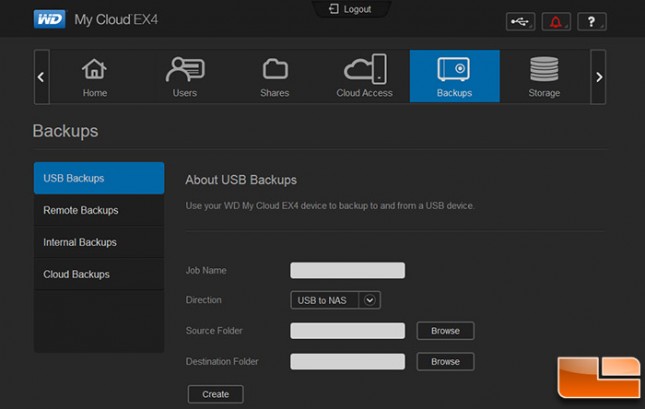Browse for the Source Folder
Screen dimensions: 645x409
(x=445, y=331)
